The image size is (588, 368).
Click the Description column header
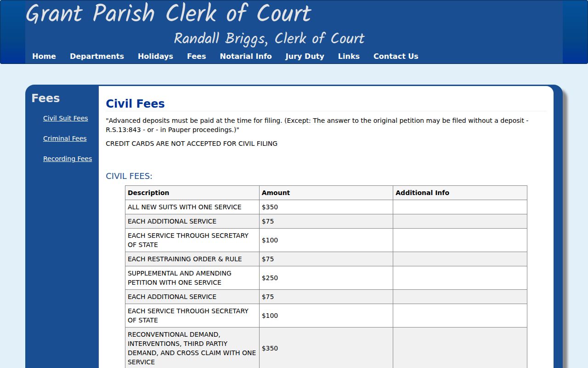pos(192,193)
